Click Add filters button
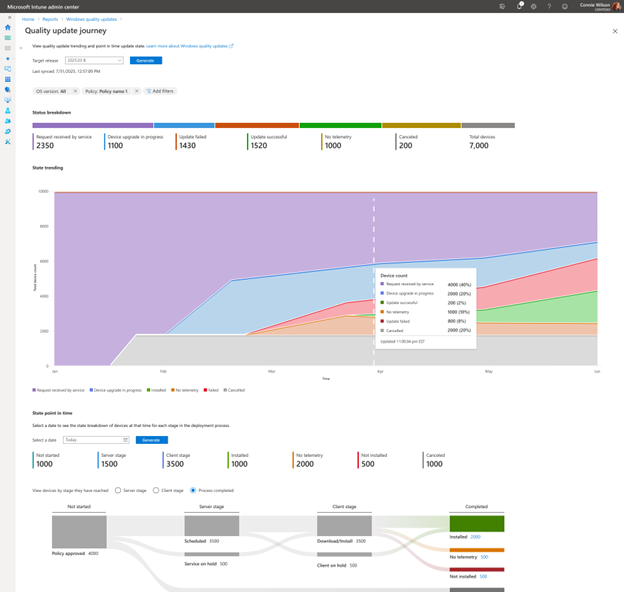The image size is (624, 593). (160, 91)
